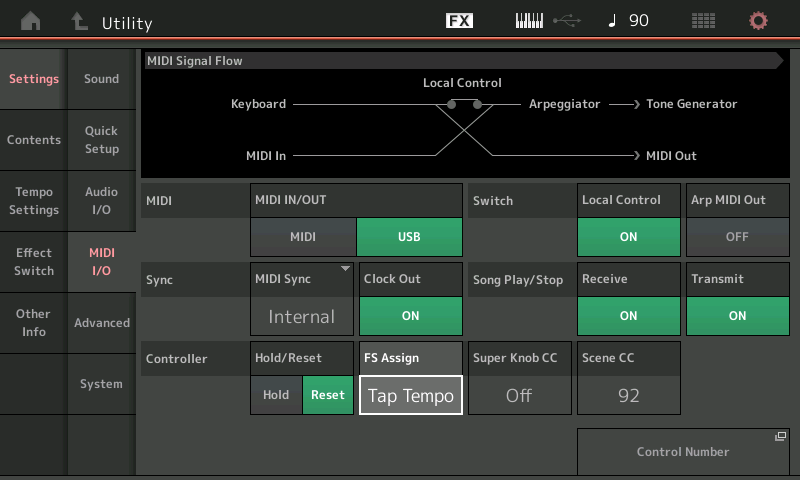Select MIDI for MIDI IN/OUT
800x480 pixels.
pyautogui.click(x=303, y=237)
